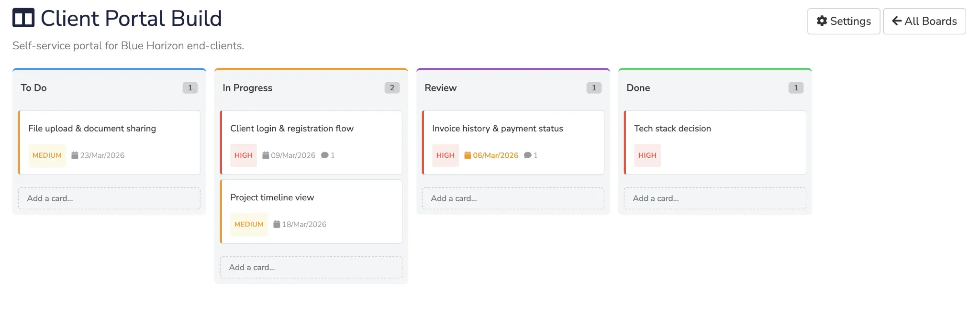Click comment bubble on Invoice history card
The height and width of the screenshot is (336, 980).
pyautogui.click(x=528, y=155)
